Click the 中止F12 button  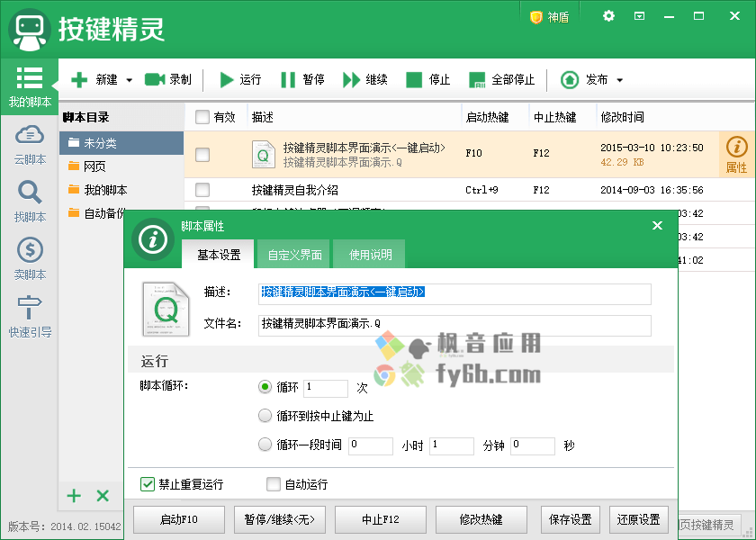click(x=381, y=520)
